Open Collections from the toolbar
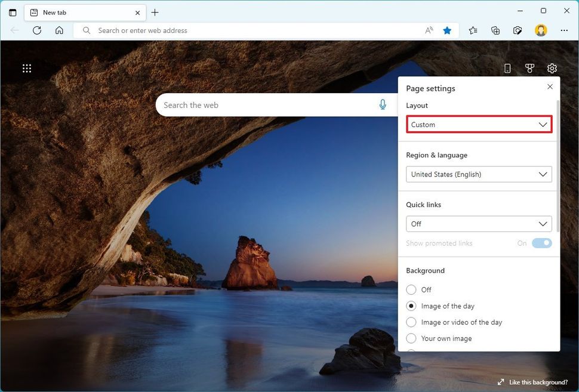Image resolution: width=579 pixels, height=392 pixels. [x=495, y=30]
